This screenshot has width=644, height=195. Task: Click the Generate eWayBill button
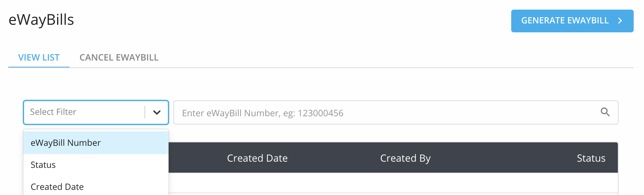pyautogui.click(x=572, y=21)
